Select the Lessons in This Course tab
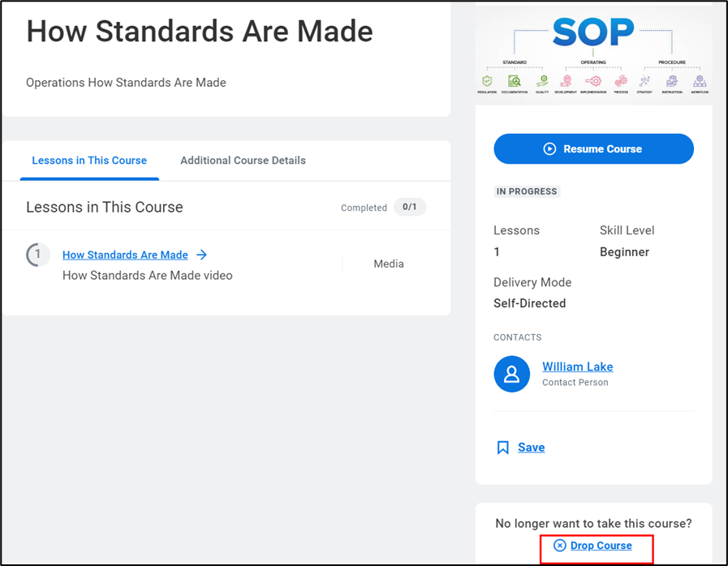The image size is (728, 566). tap(89, 161)
